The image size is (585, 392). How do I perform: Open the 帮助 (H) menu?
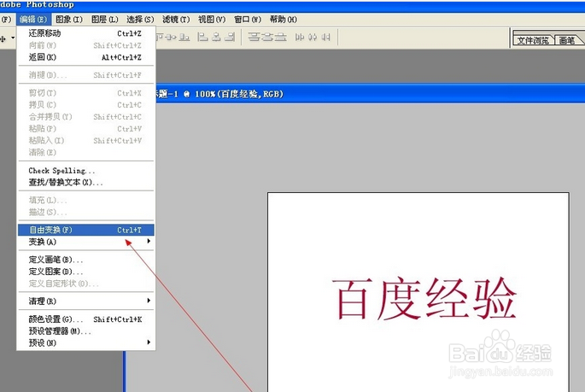[284, 20]
